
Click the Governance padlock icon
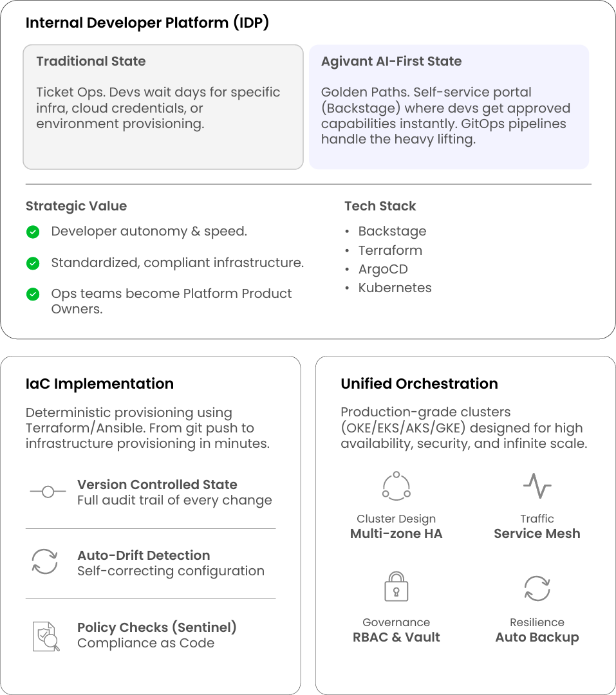pos(397,587)
